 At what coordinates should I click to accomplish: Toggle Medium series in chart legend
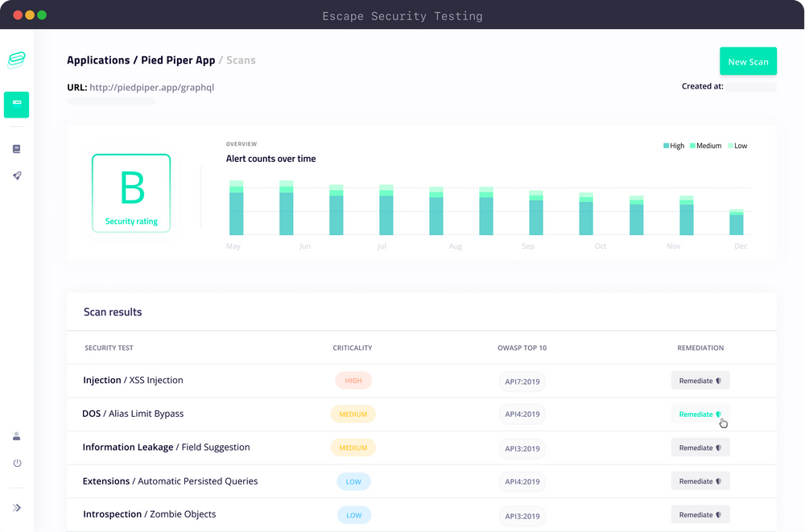tap(705, 146)
